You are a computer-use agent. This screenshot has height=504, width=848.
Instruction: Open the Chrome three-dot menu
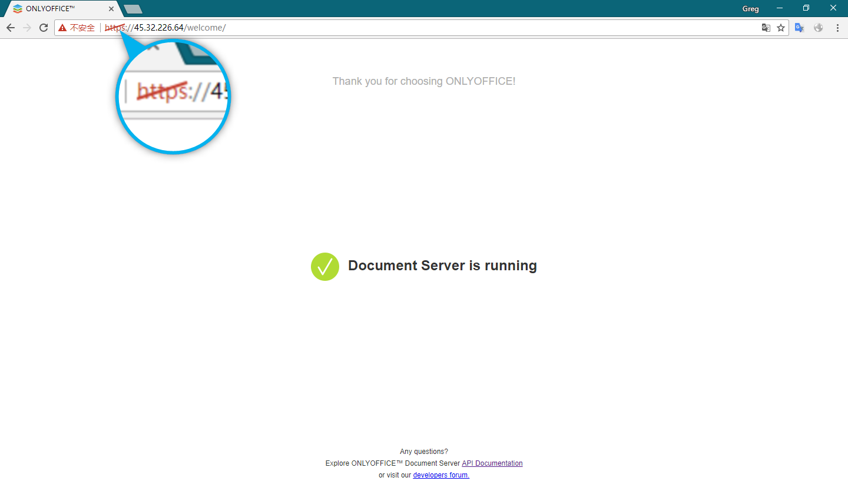click(837, 28)
